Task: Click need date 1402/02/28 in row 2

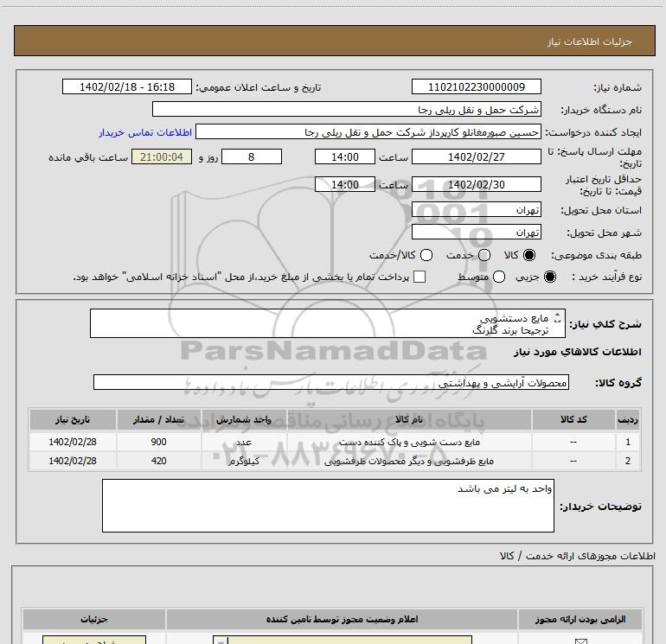Action: pyautogui.click(x=73, y=461)
